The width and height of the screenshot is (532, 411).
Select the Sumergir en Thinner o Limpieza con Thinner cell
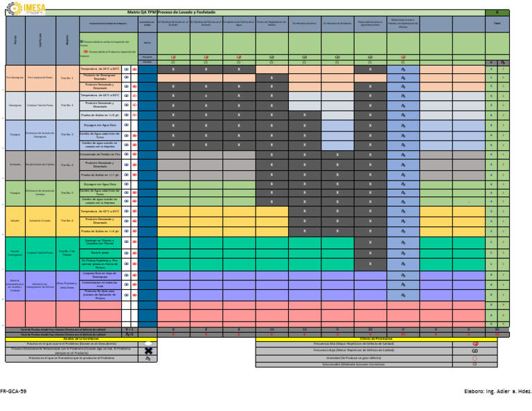click(100, 242)
